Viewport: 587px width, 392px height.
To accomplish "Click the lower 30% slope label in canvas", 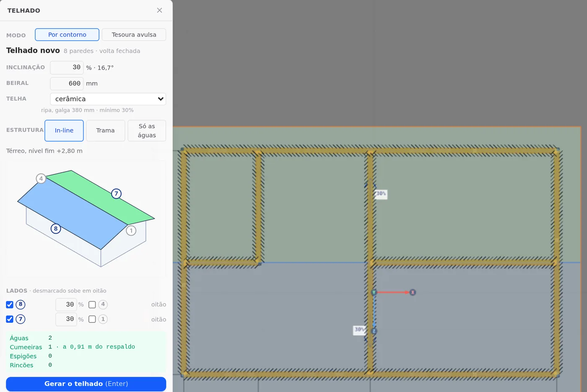I will coord(359,330).
